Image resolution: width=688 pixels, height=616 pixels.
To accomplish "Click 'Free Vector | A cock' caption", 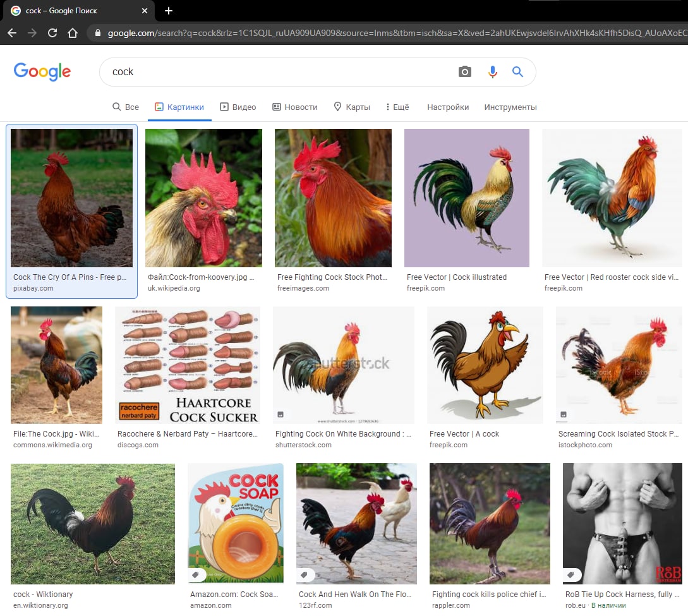I will click(464, 434).
